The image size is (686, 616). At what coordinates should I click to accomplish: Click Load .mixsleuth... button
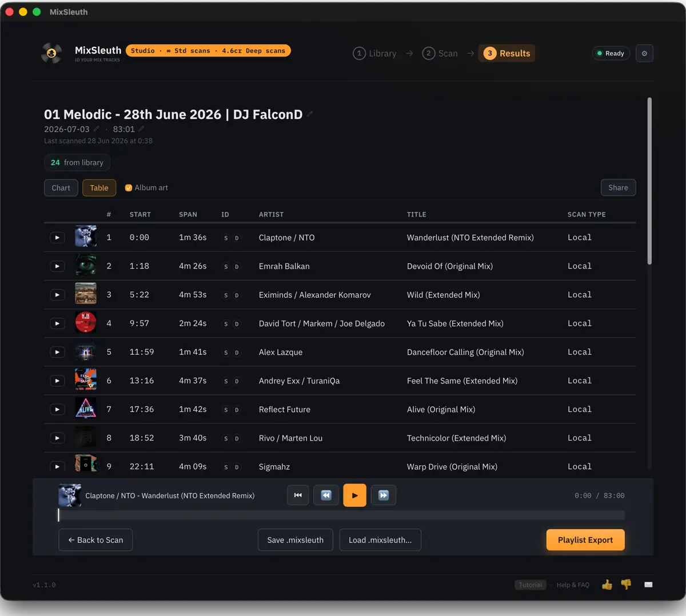[380, 540]
